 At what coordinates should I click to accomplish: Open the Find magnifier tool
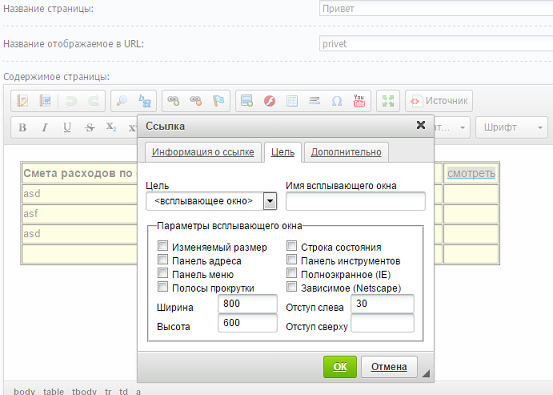(x=122, y=101)
